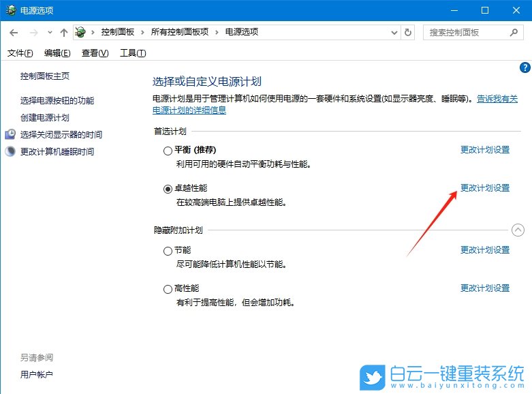Expand chevron after 所有控制面板项 breadcrumb
The height and width of the screenshot is (394, 532).
coord(217,32)
